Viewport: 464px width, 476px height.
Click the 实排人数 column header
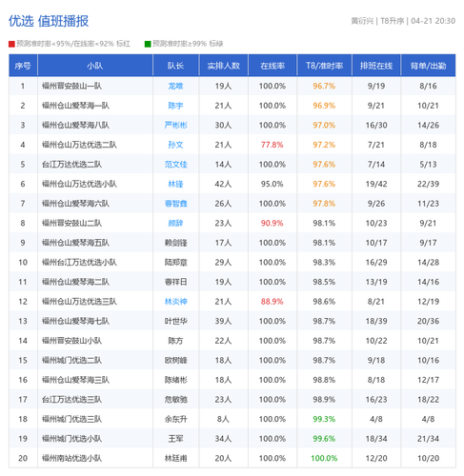tap(223, 66)
